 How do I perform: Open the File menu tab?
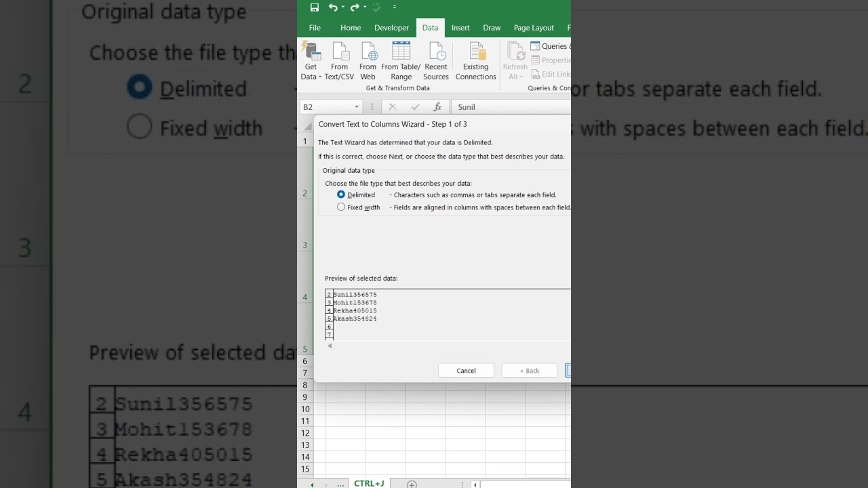pos(315,28)
